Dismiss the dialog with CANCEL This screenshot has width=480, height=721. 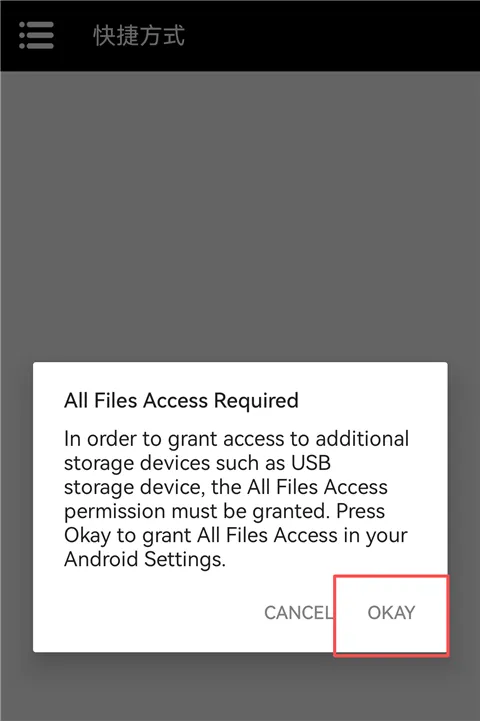point(298,613)
